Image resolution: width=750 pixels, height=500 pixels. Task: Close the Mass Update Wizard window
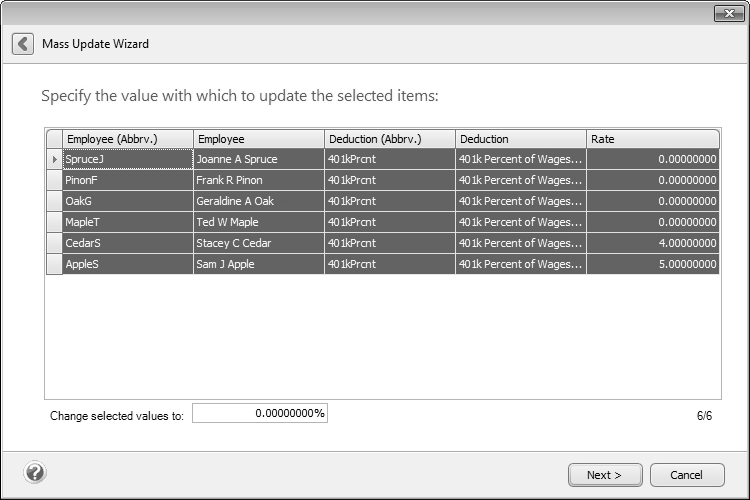[727, 13]
